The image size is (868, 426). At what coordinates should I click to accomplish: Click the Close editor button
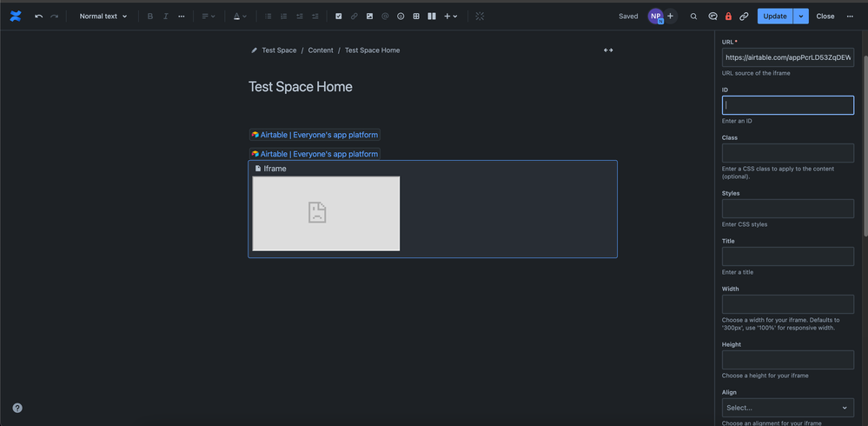(825, 16)
